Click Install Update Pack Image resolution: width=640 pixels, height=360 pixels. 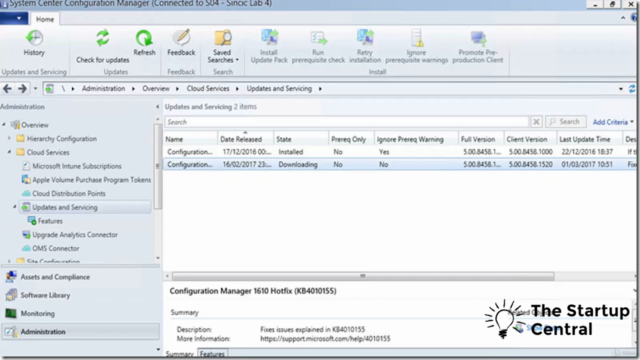[269, 47]
